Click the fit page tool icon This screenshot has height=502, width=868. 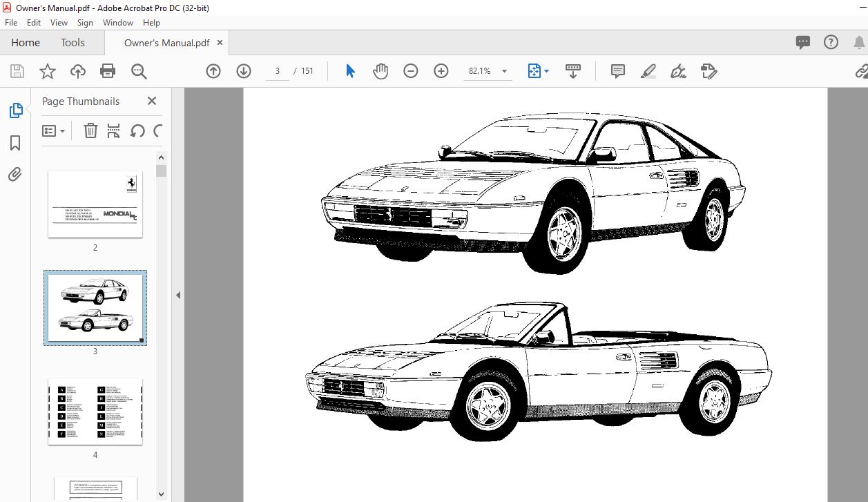coord(534,71)
